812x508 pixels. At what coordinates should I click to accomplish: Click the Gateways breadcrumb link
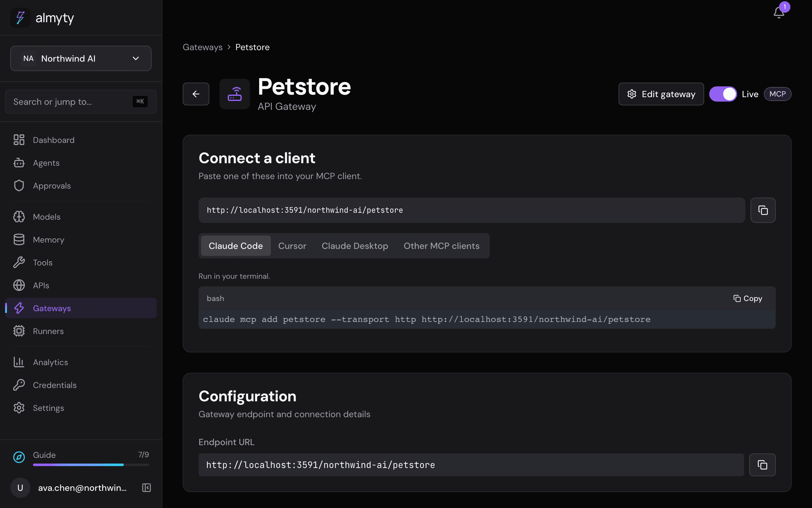pos(202,47)
